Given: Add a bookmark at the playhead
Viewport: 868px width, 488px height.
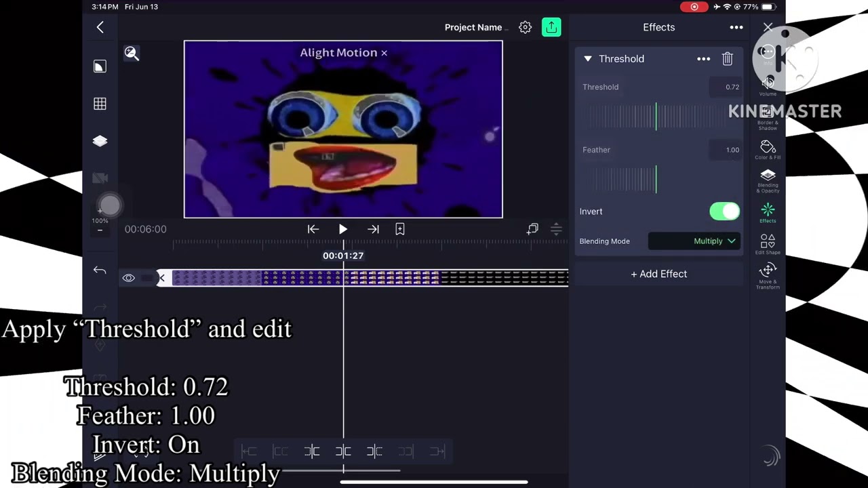Looking at the screenshot, I should (x=400, y=229).
